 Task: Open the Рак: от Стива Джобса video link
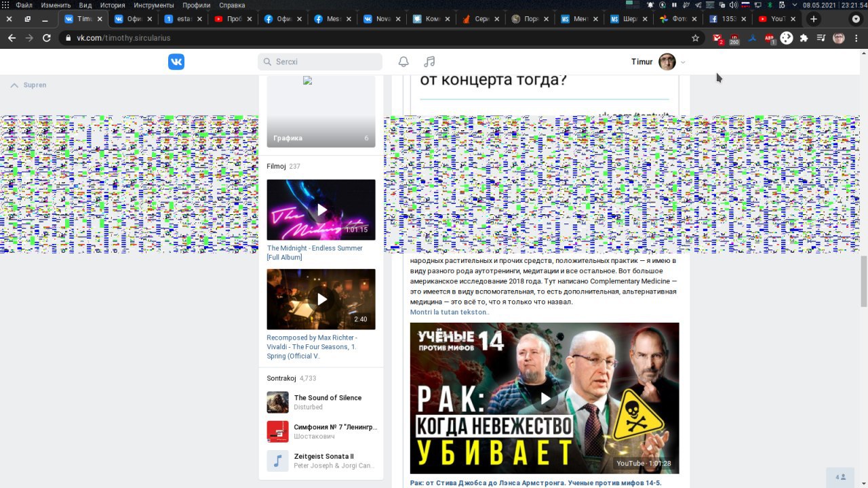point(536,483)
